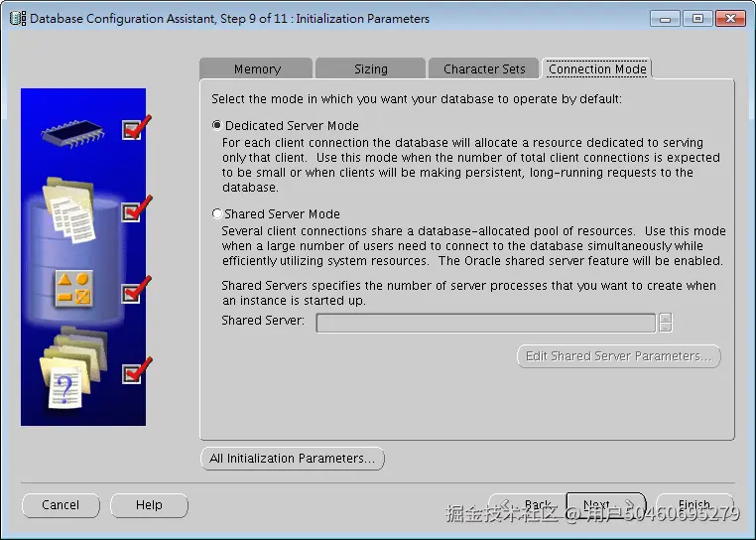Maximize the Database Configuration Assistant window

click(697, 19)
